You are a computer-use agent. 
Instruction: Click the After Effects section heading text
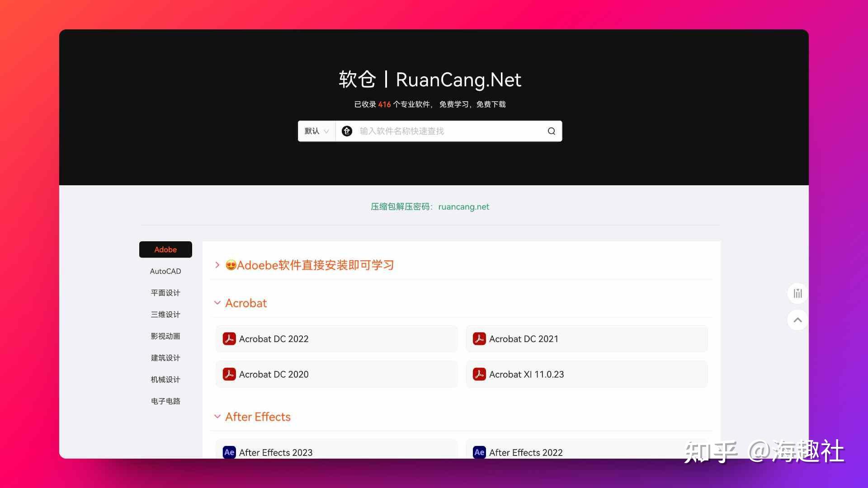258,417
